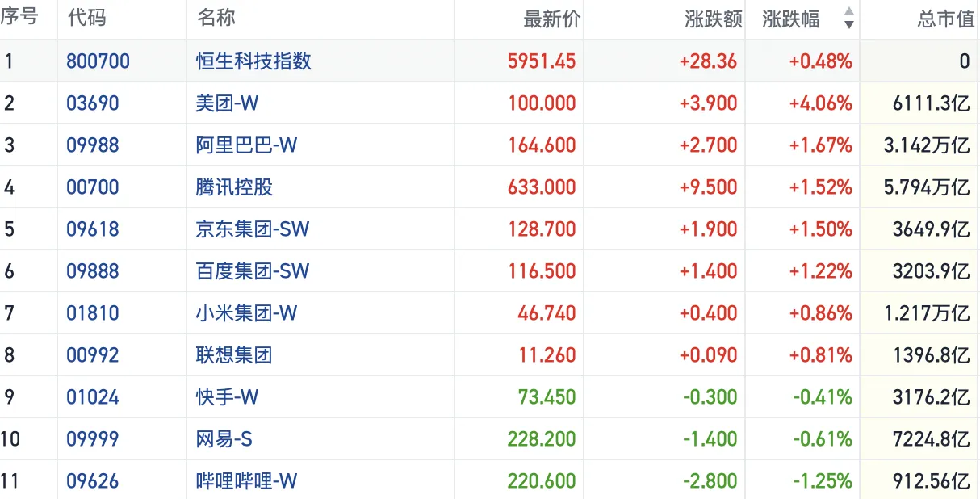The image size is (980, 499).
Task: Click the descending sort arrow beside 涨跌幅
Action: pos(848,25)
